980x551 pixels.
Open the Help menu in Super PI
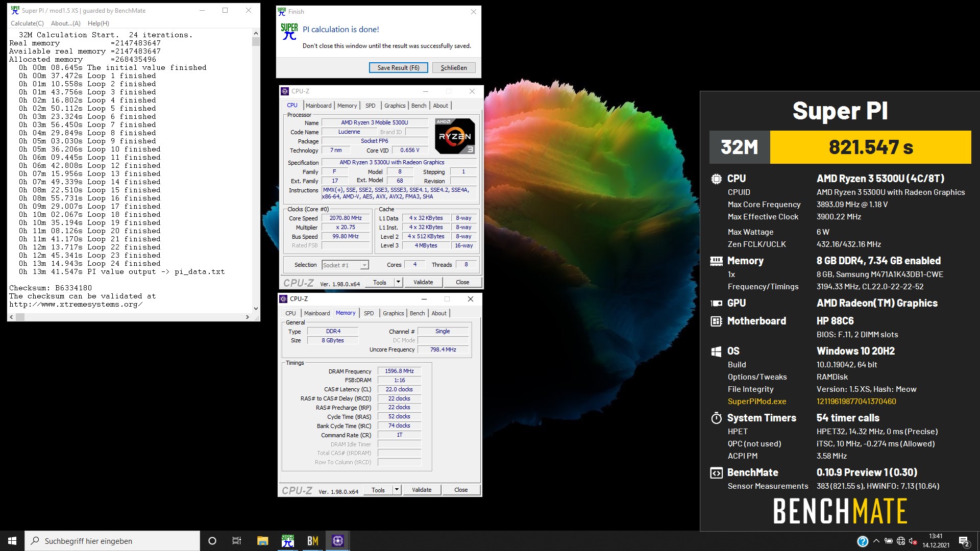[x=99, y=23]
